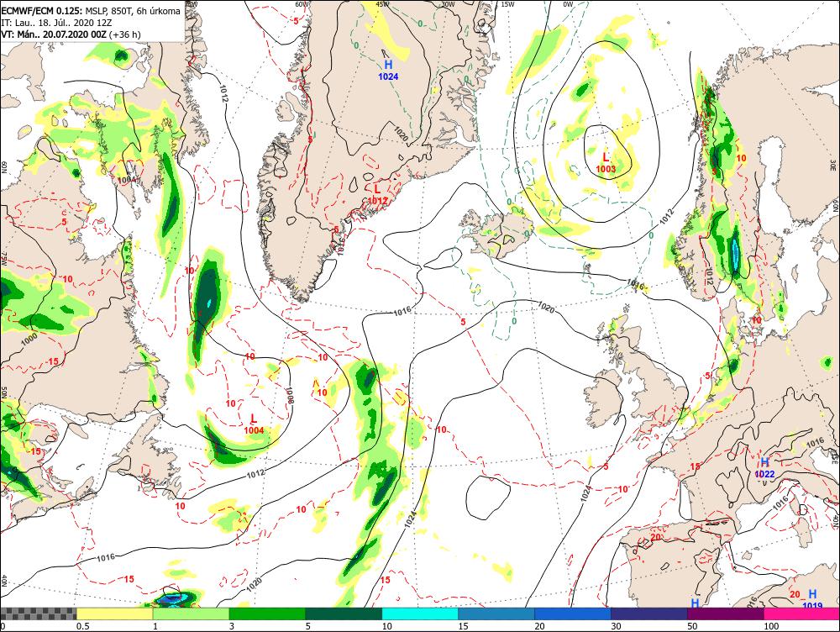
Task: Click the '1000' isobar label
Action: 29,337
